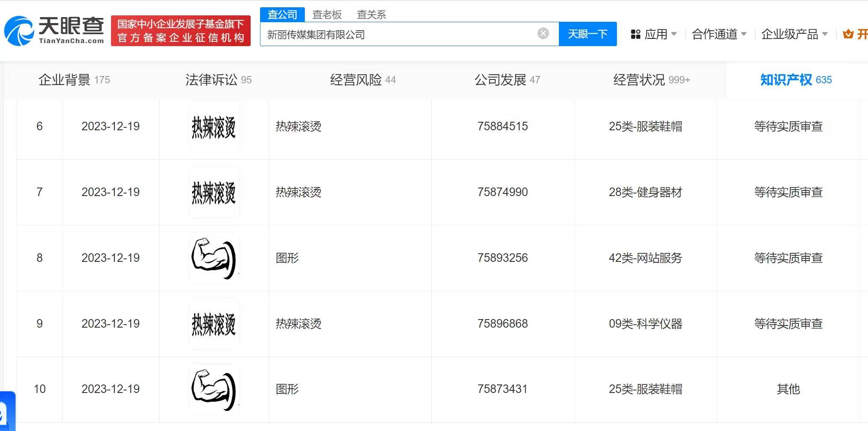Click the red official credit agency banner

181,31
